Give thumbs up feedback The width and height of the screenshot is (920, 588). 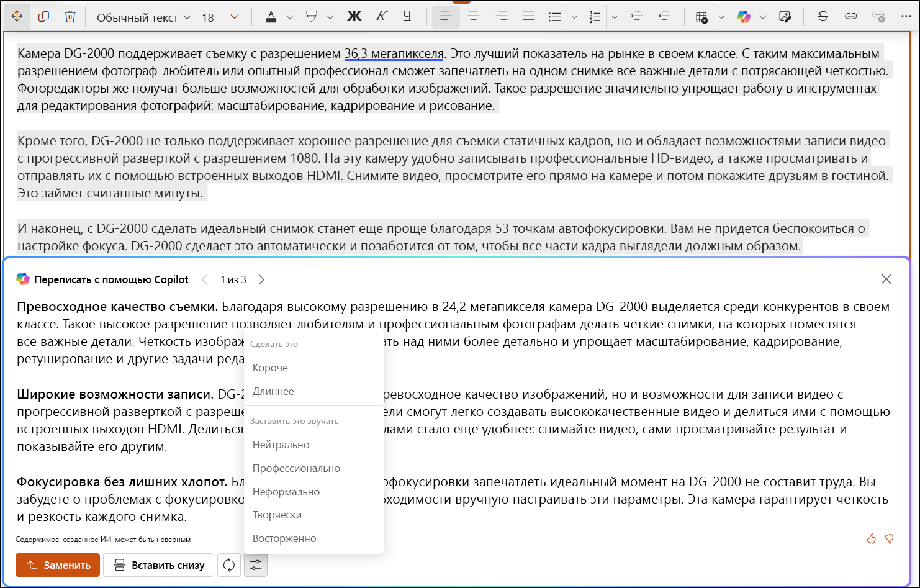[x=872, y=539]
